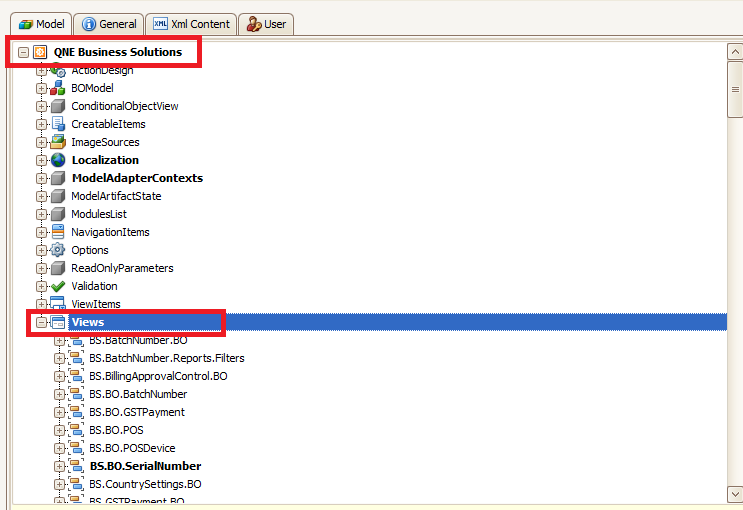Expand the NavigationItems node
The height and width of the screenshot is (510, 743).
pyautogui.click(x=41, y=232)
